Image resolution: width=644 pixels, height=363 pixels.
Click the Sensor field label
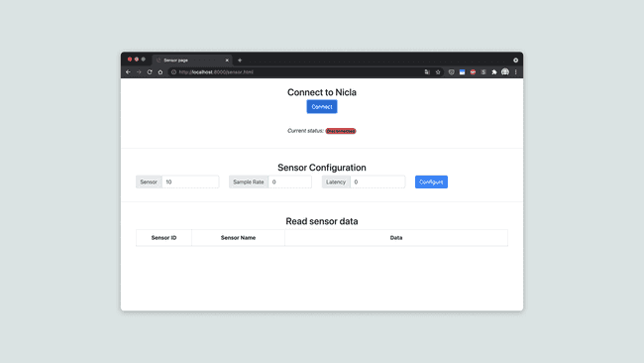(x=149, y=181)
